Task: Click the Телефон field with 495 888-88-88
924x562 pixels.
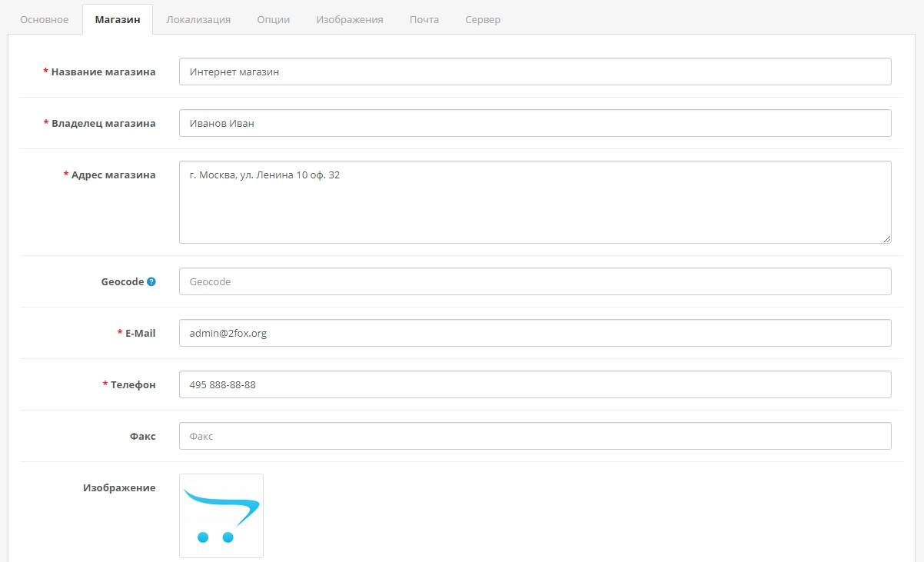Action: [x=535, y=384]
